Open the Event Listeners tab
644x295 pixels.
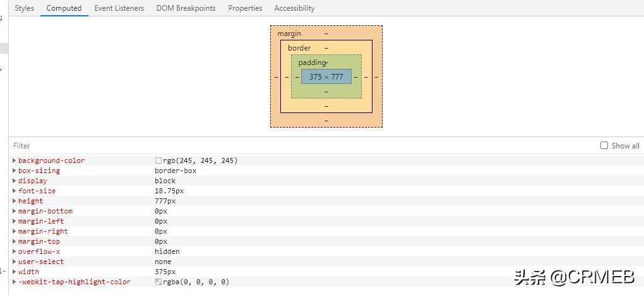tap(119, 8)
